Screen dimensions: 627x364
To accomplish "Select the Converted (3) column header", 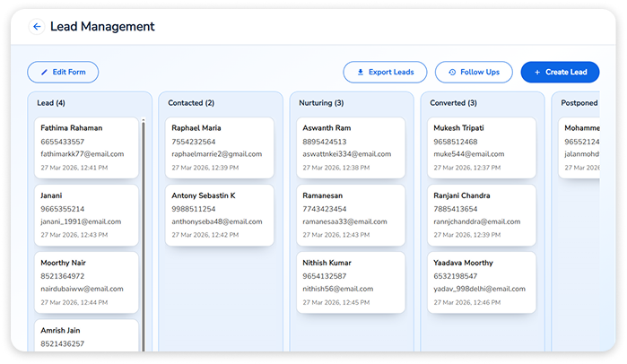I will click(454, 103).
